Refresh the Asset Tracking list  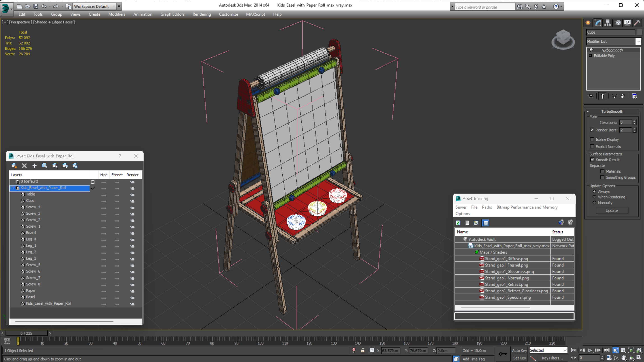[458, 223]
